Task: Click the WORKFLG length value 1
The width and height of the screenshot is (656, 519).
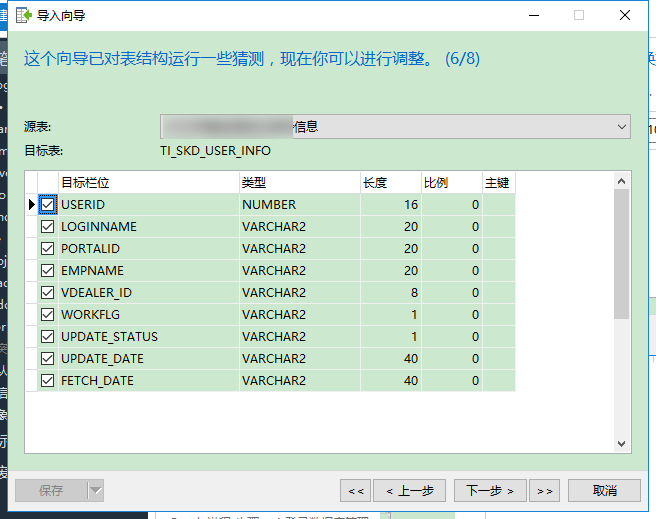Action: tap(391, 314)
